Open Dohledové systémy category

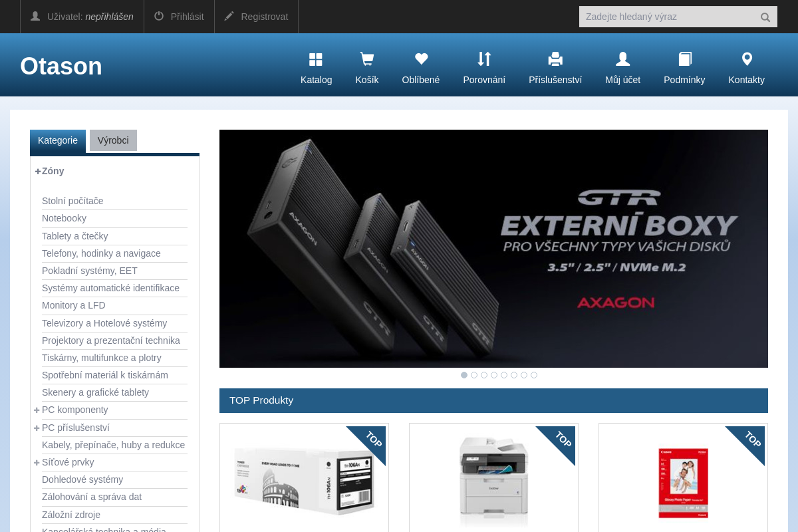tap(82, 479)
